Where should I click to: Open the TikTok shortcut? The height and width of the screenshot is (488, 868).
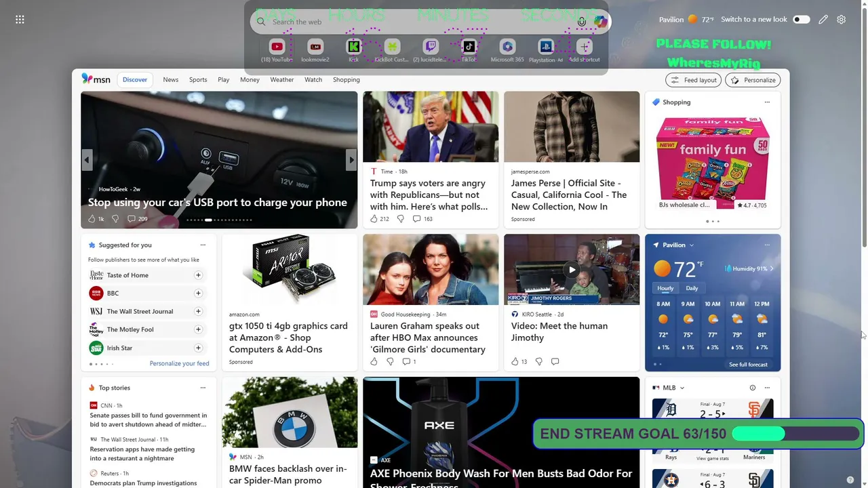click(x=469, y=47)
